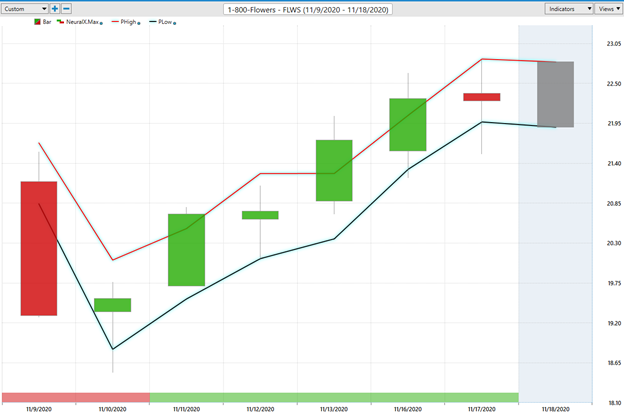The image size is (624, 417).
Task: Select the red 11/9/2020 candlestick
Action: tap(39, 248)
